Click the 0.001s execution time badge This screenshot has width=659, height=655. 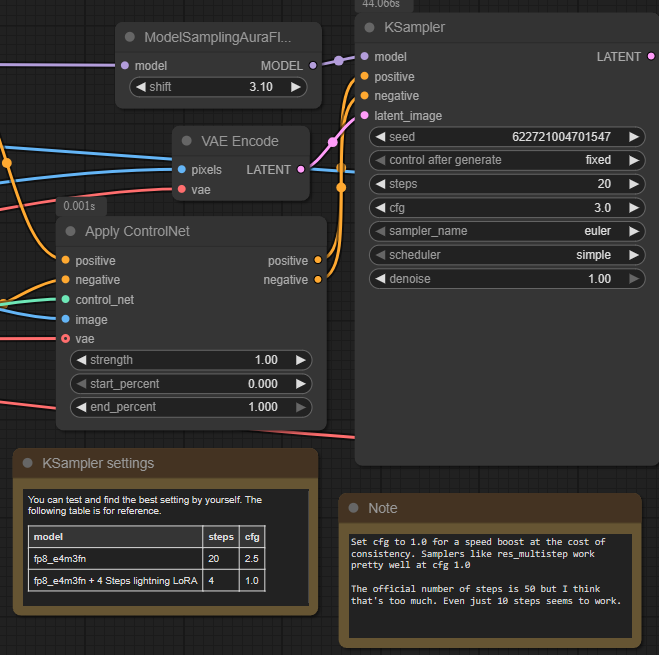80,206
